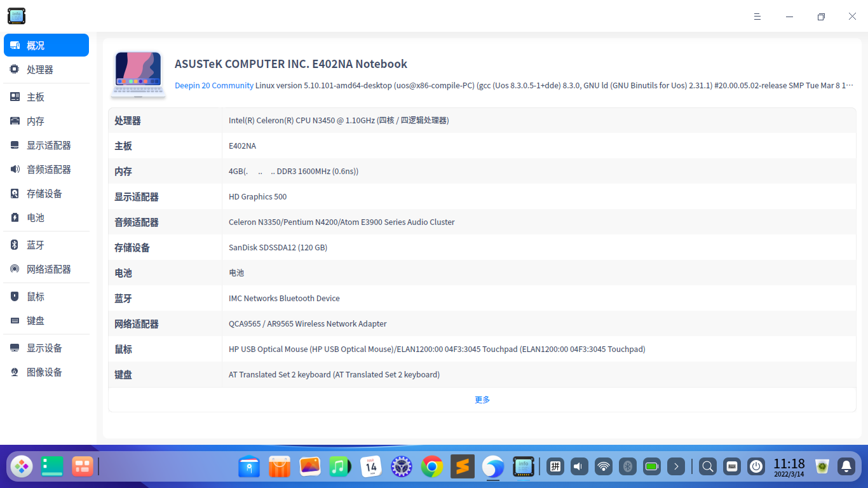Click the HP USB Optical Mouse value

coord(437,349)
